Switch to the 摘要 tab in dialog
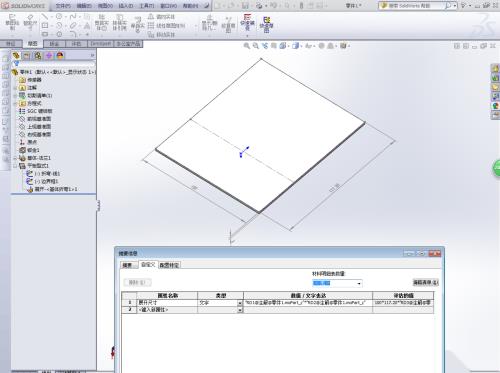Screen dimensions: 500x373 click(x=128, y=265)
